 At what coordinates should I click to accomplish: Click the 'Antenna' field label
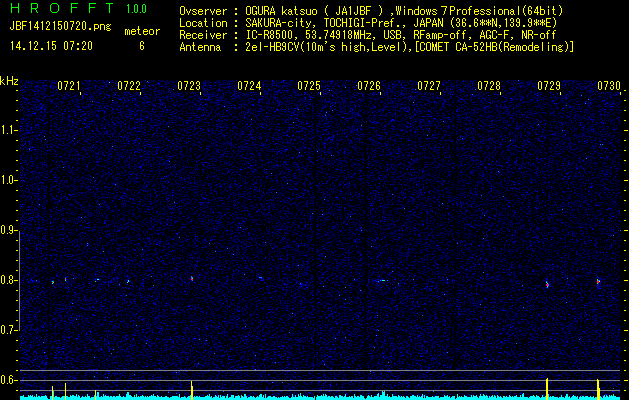pyautogui.click(x=200, y=47)
